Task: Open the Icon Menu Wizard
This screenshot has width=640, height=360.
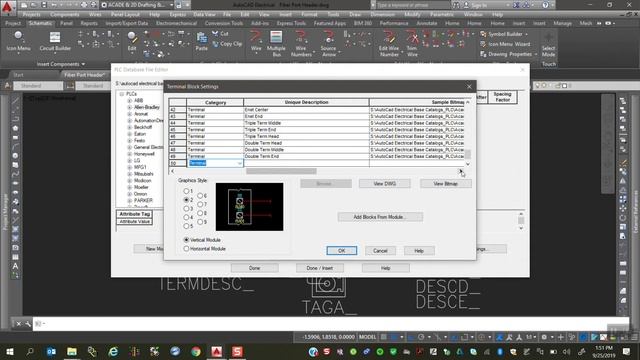Action: 505,44
